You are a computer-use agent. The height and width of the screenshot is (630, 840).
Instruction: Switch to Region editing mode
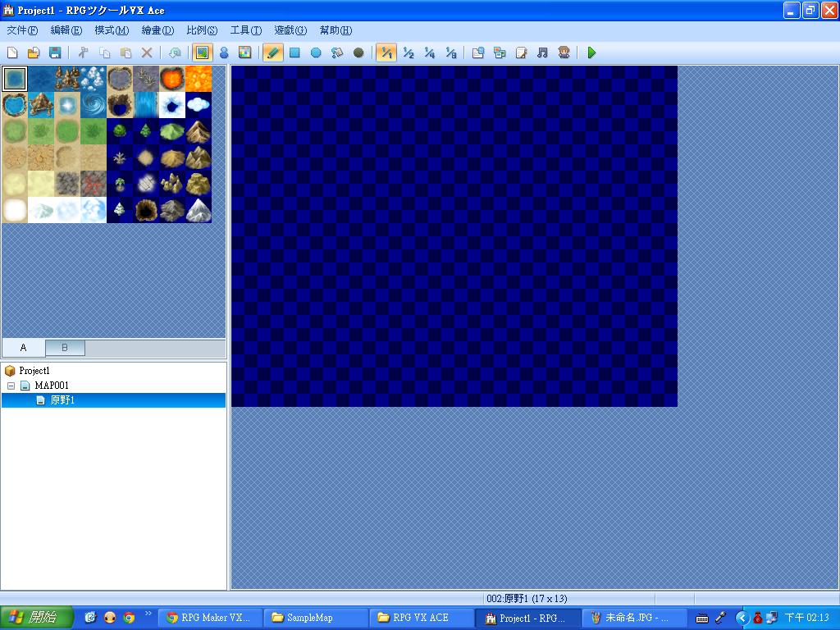244,52
